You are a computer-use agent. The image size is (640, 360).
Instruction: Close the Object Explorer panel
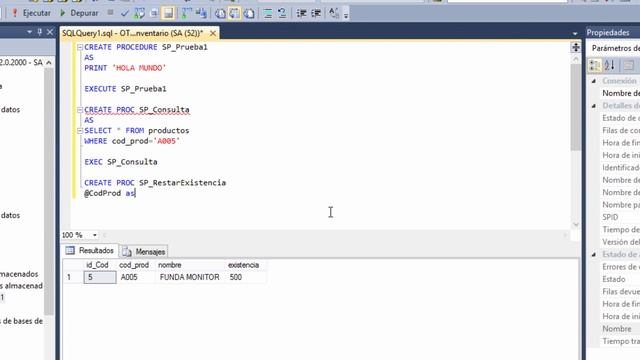point(50,32)
